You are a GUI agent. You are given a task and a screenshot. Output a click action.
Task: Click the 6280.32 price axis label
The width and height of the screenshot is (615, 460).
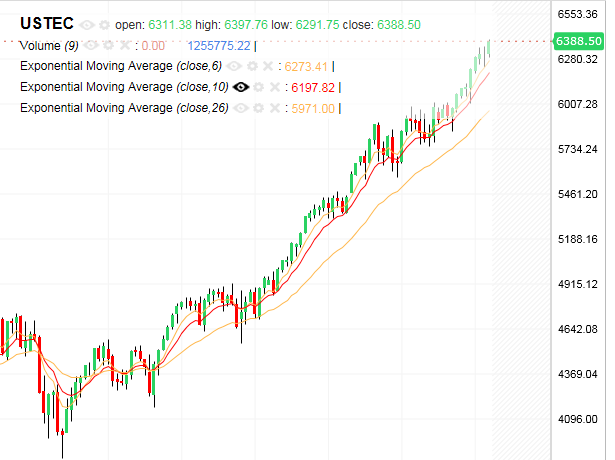[x=578, y=59]
